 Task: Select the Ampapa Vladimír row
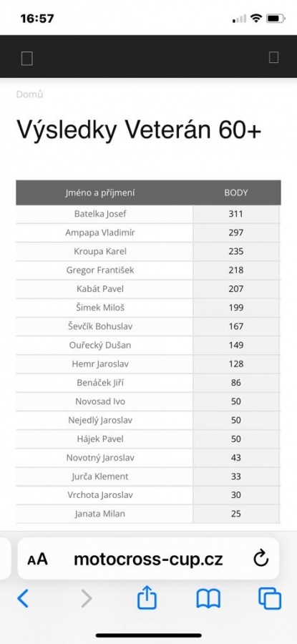point(148,233)
